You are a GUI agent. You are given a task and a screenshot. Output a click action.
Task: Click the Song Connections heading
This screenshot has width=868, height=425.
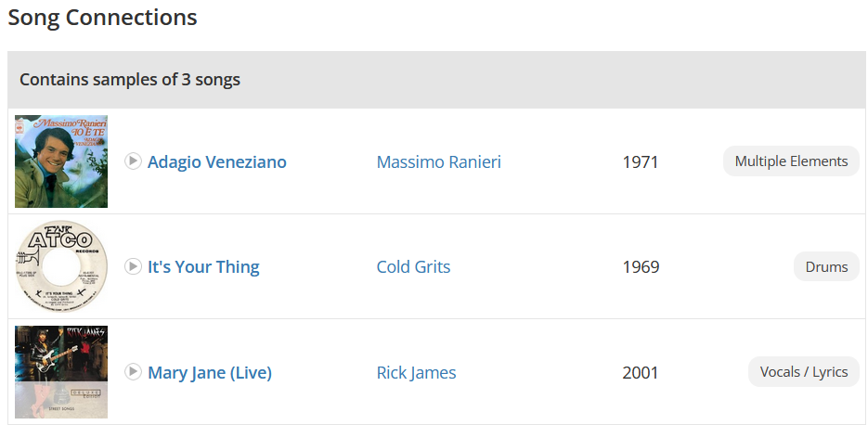[x=102, y=17]
